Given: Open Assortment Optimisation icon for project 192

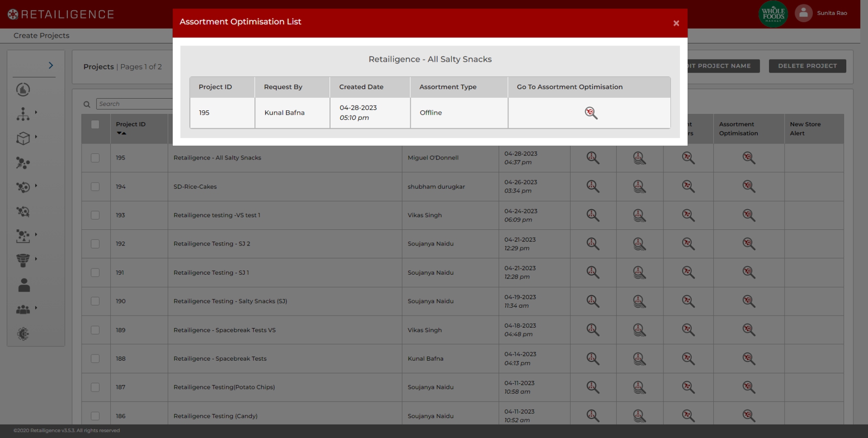Looking at the screenshot, I should click(x=748, y=244).
